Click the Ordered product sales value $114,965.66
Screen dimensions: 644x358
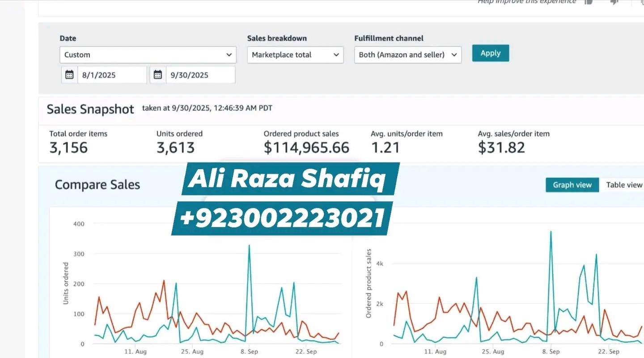(306, 148)
